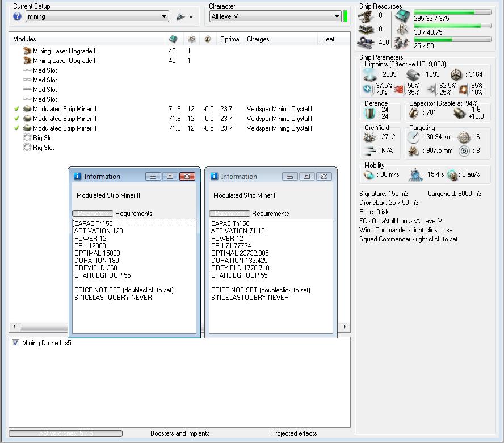Click the Ore Yield mining icon
The image size is (504, 443).
370,137
